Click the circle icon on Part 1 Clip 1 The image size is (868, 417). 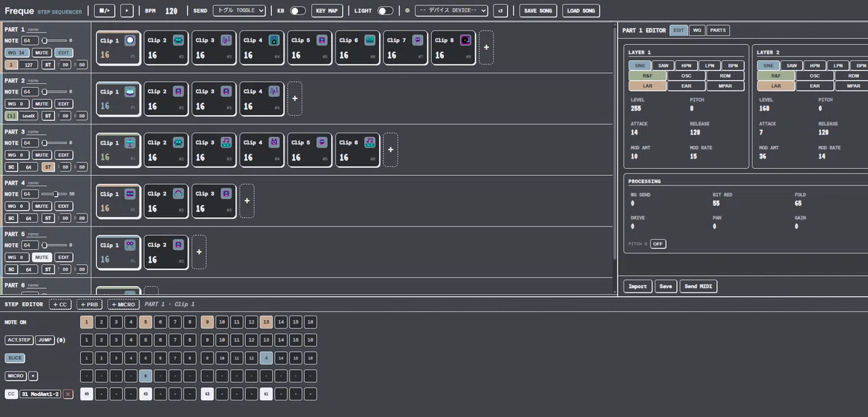(x=129, y=41)
